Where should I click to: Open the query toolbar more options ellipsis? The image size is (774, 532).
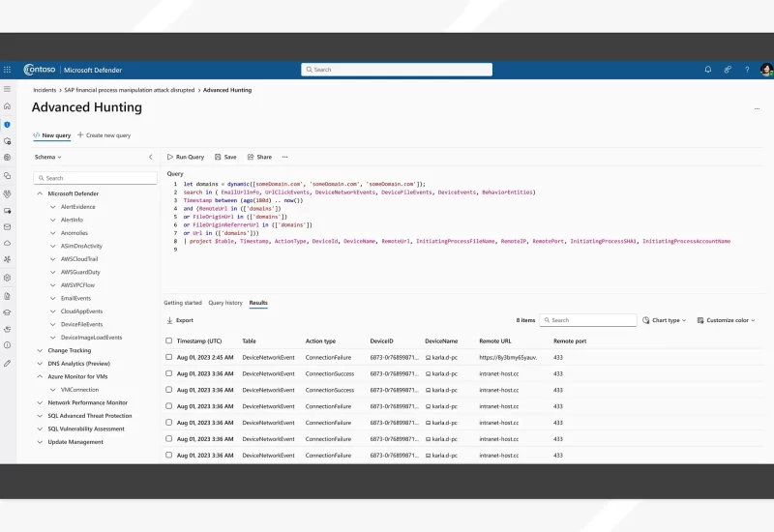coord(284,157)
